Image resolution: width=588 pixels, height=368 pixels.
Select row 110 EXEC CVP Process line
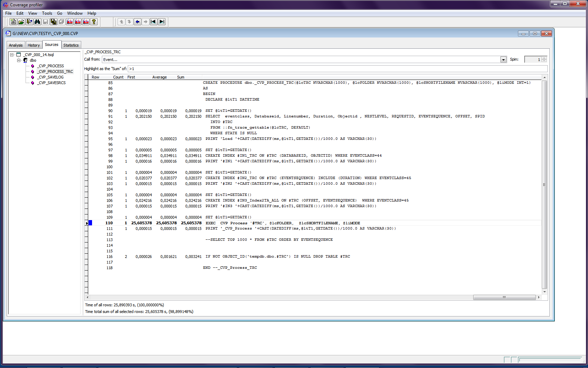tap(314, 223)
